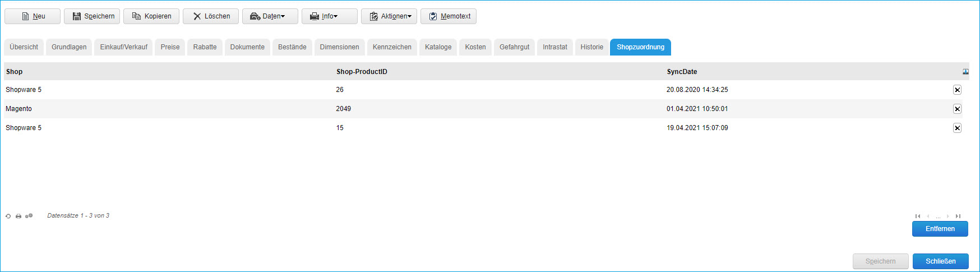Image resolution: width=980 pixels, height=272 pixels.
Task: Open the Info dropdown menu
Action: (x=330, y=16)
